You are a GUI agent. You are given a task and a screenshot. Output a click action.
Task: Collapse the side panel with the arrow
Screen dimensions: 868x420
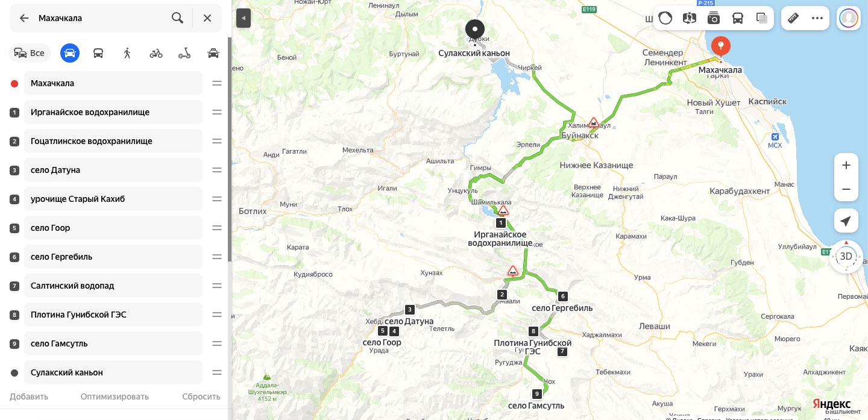244,18
